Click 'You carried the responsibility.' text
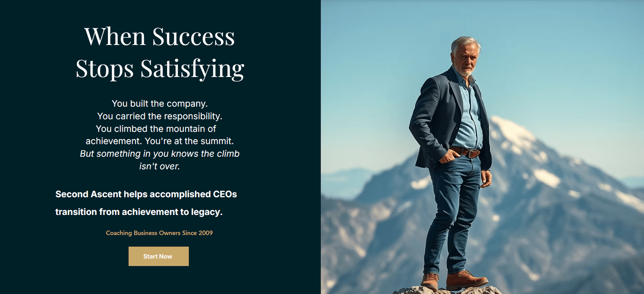The width and height of the screenshot is (644, 294). pos(160,116)
